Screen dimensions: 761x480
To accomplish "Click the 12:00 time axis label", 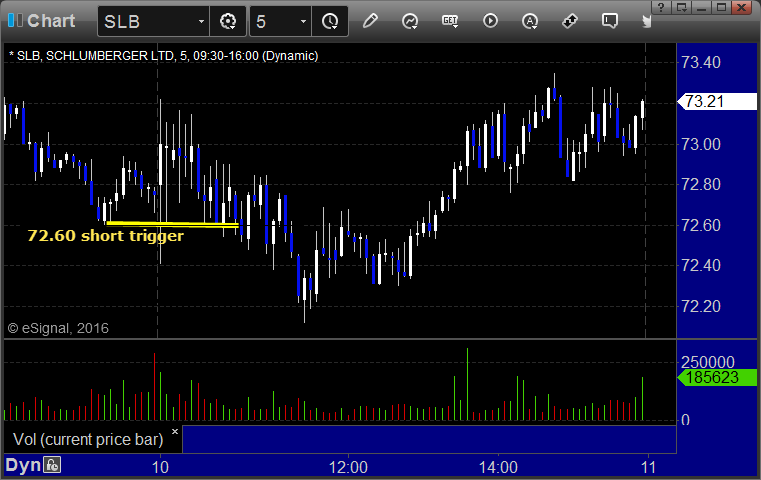I will click(x=348, y=467).
